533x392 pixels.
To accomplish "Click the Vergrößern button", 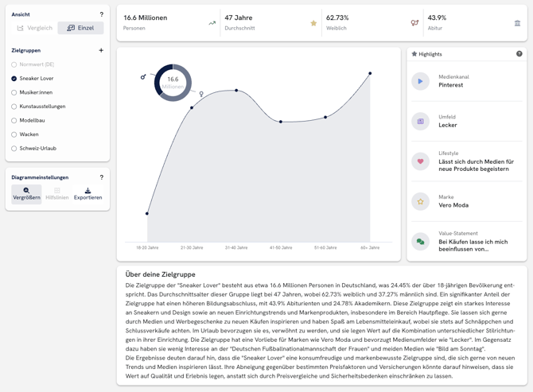I will pyautogui.click(x=26, y=194).
